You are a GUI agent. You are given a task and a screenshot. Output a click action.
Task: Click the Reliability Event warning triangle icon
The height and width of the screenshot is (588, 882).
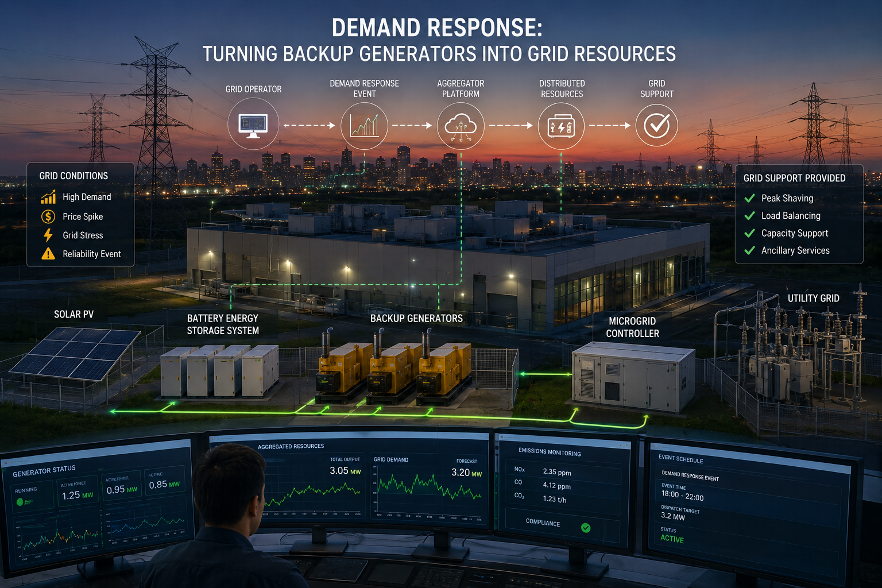tap(48, 254)
